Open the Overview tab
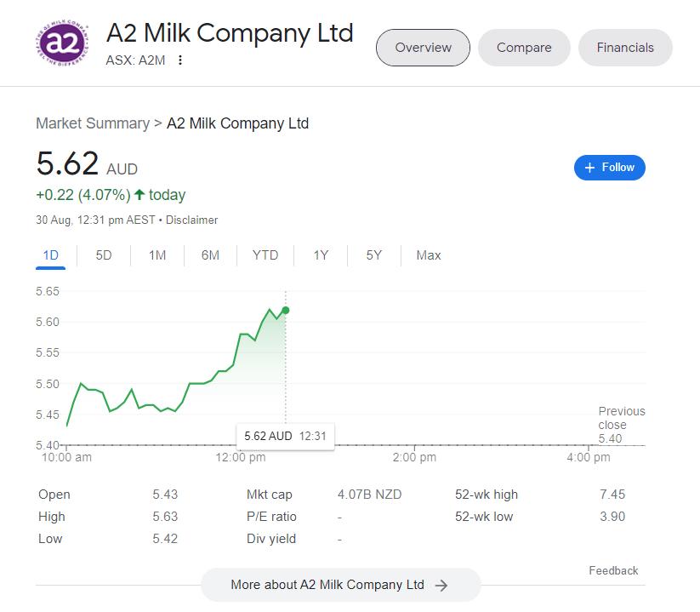The image size is (700, 612). coord(423,48)
